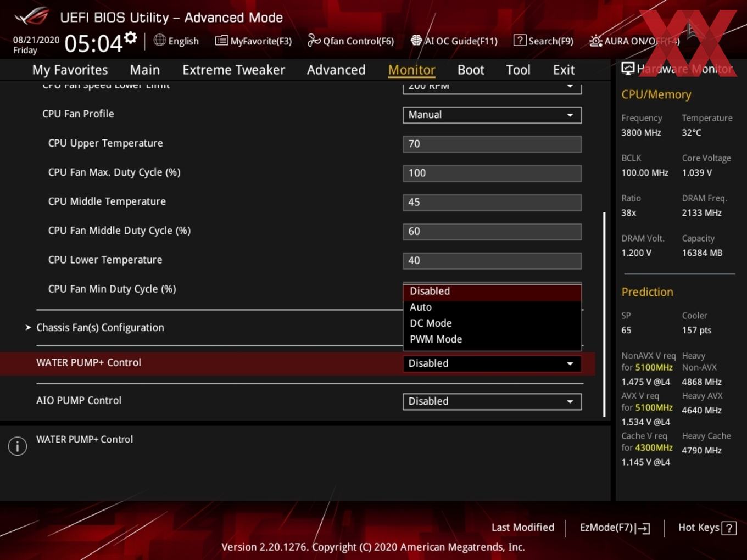Edit CPU Lower Temperature field 40

pyautogui.click(x=492, y=260)
